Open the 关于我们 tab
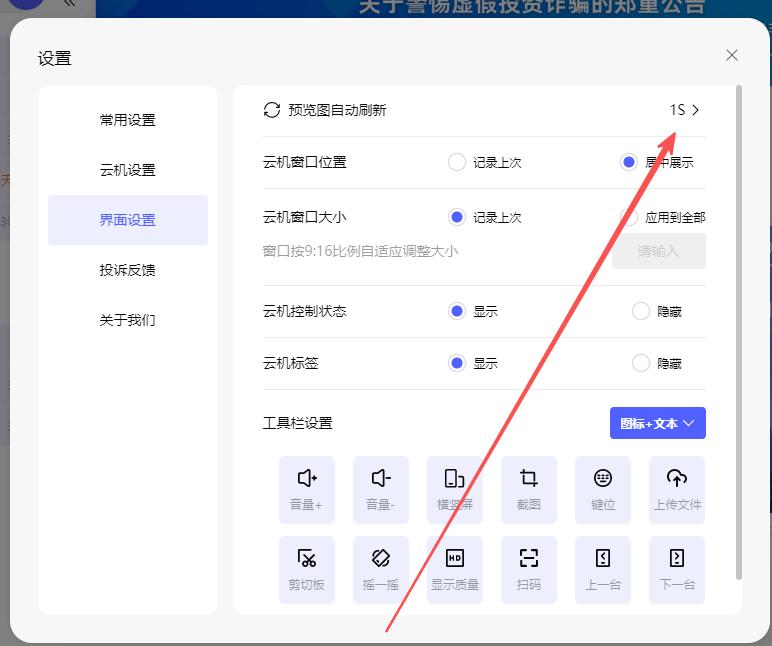Viewport: 772px width, 646px height. click(128, 320)
